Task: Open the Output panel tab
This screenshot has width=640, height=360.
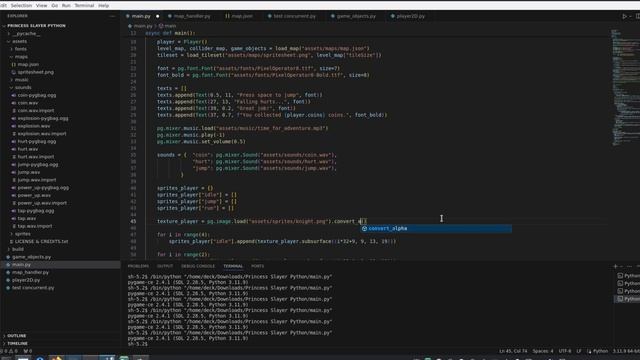Action: [165, 266]
